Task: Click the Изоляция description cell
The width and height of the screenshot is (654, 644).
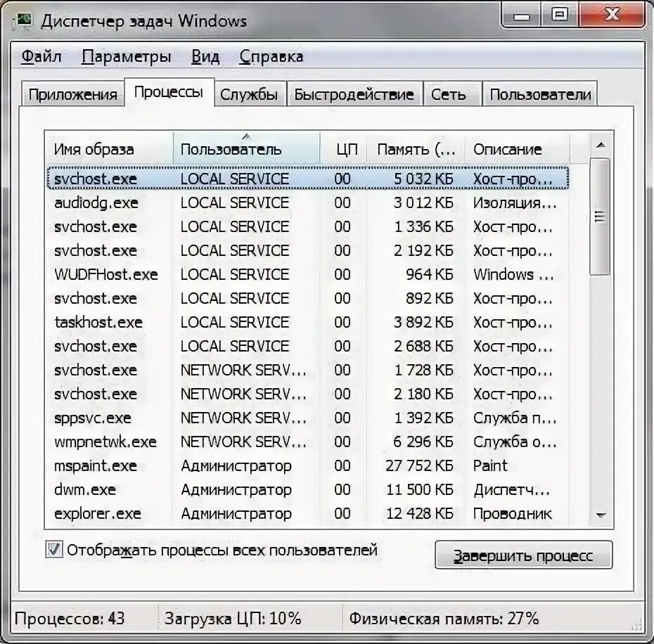Action: (515, 202)
